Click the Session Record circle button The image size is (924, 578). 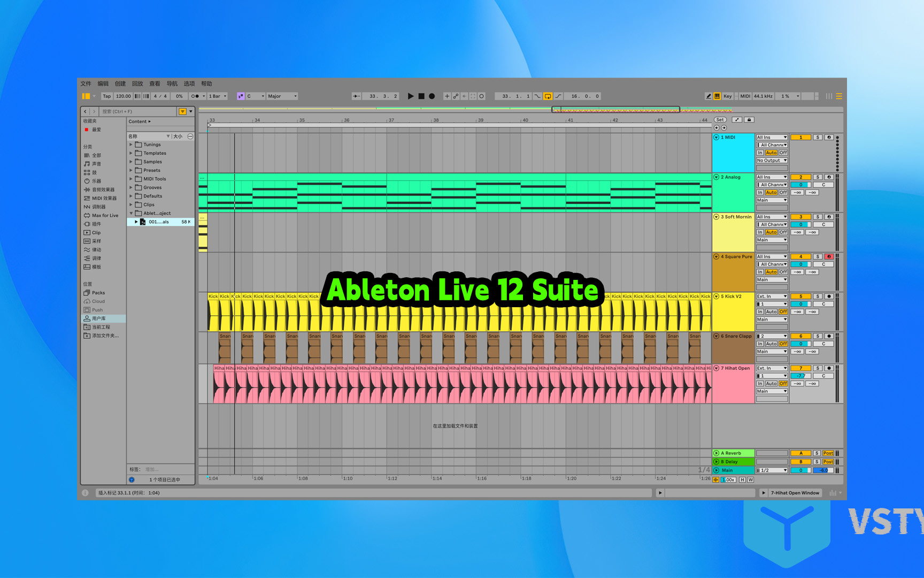[x=481, y=96]
